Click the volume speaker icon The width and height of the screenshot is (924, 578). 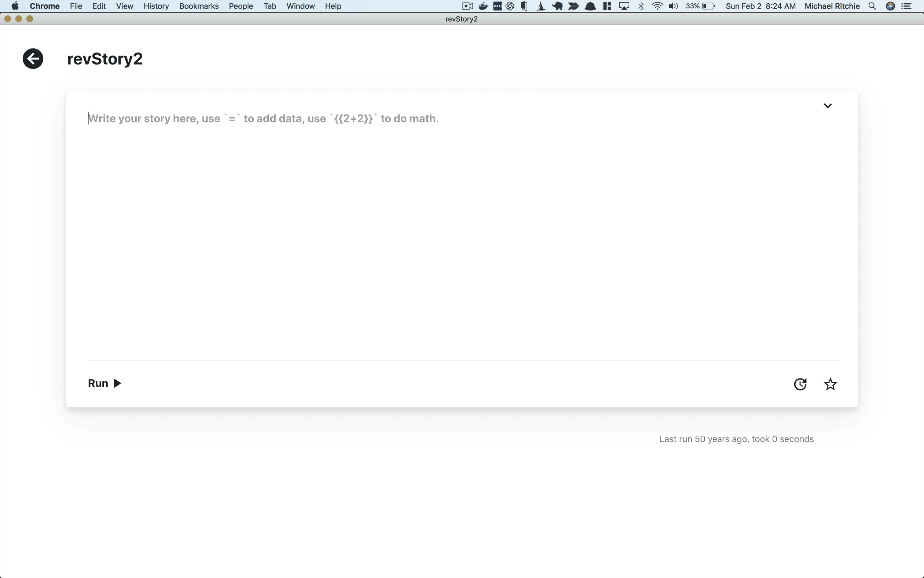click(673, 6)
